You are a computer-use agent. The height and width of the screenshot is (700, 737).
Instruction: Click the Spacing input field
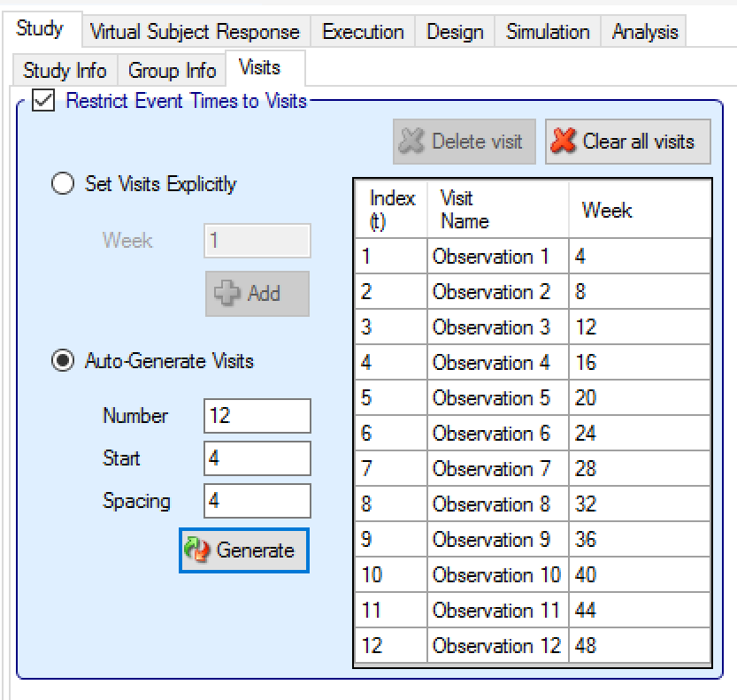[257, 501]
